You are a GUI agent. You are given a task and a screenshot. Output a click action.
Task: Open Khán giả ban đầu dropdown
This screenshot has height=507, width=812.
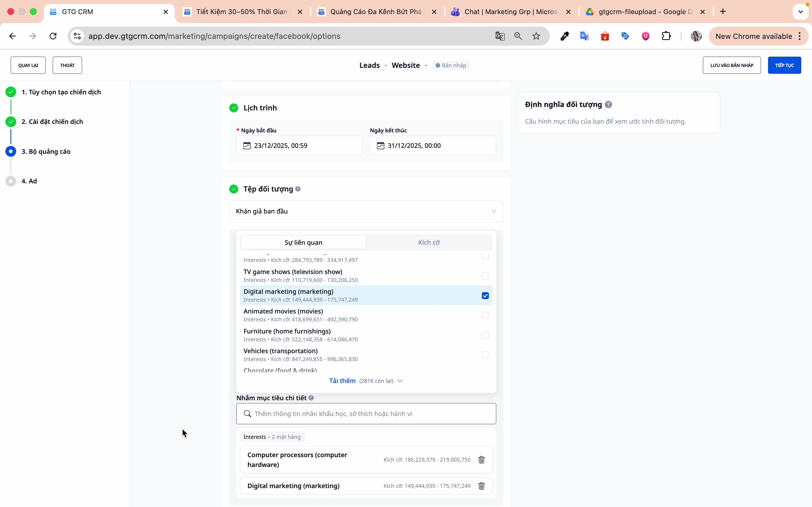point(366,211)
